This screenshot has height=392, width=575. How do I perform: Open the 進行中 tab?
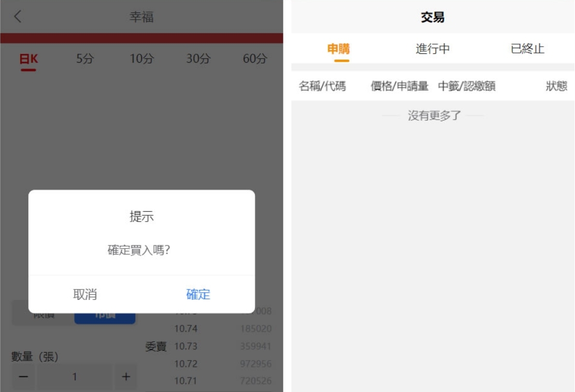pyautogui.click(x=433, y=49)
